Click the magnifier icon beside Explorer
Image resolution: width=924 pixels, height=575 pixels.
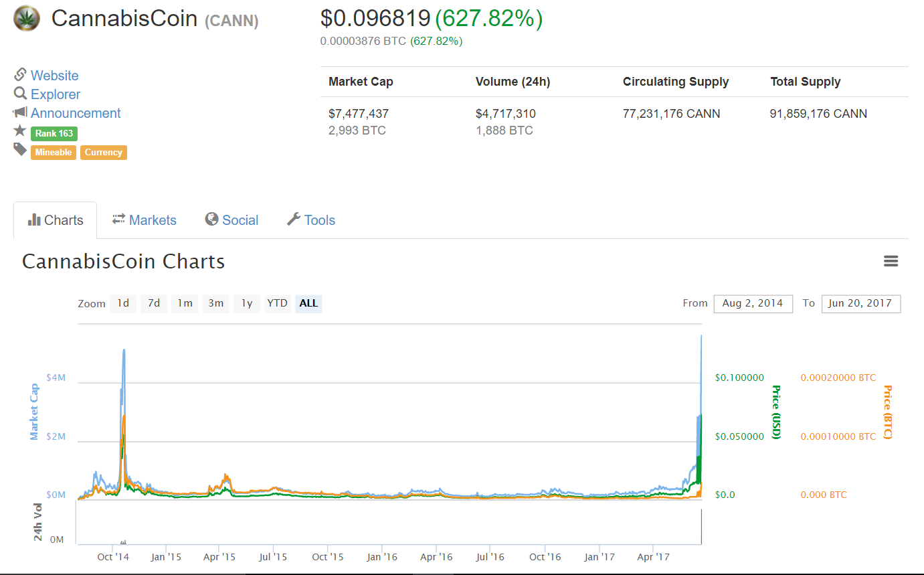click(x=20, y=94)
